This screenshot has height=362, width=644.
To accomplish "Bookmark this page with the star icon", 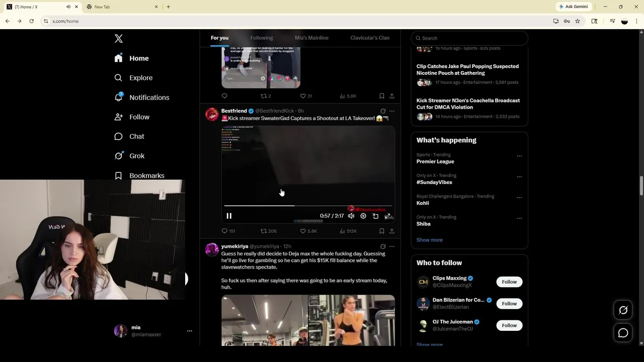I will 578,21.
